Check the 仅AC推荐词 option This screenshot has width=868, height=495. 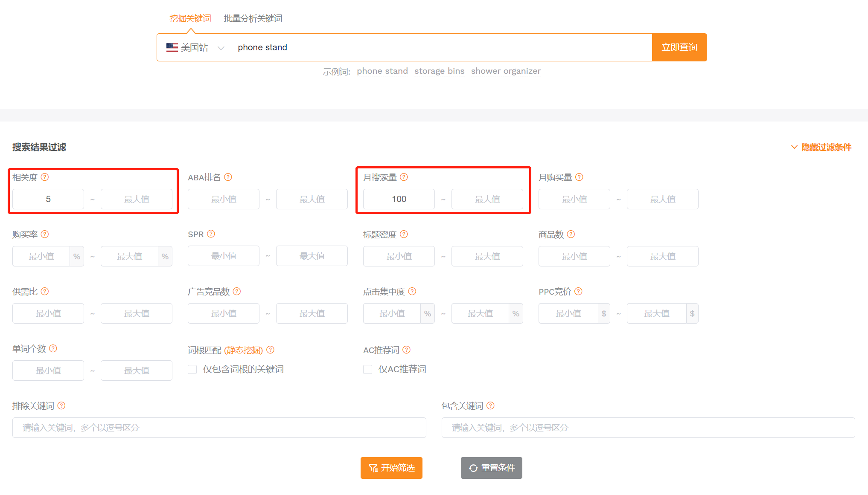367,369
